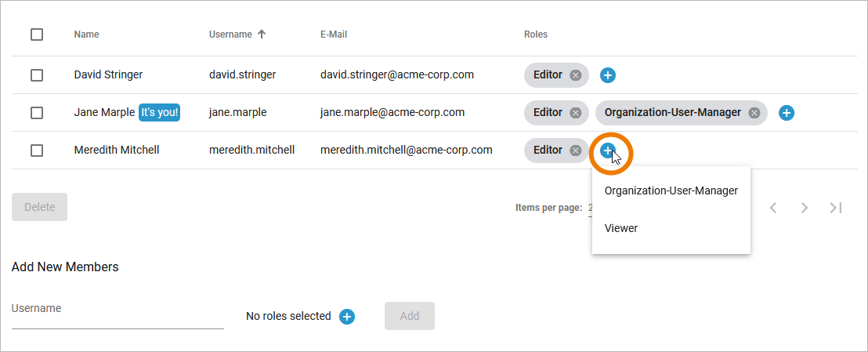Remove Organization-User-Manager role from Jane Marple

pyautogui.click(x=754, y=113)
